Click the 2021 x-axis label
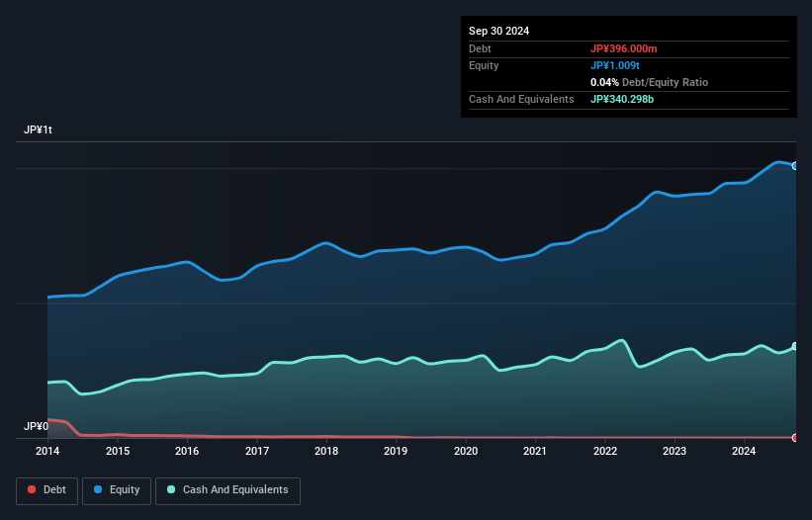This screenshot has height=520, width=812. pyautogui.click(x=535, y=451)
